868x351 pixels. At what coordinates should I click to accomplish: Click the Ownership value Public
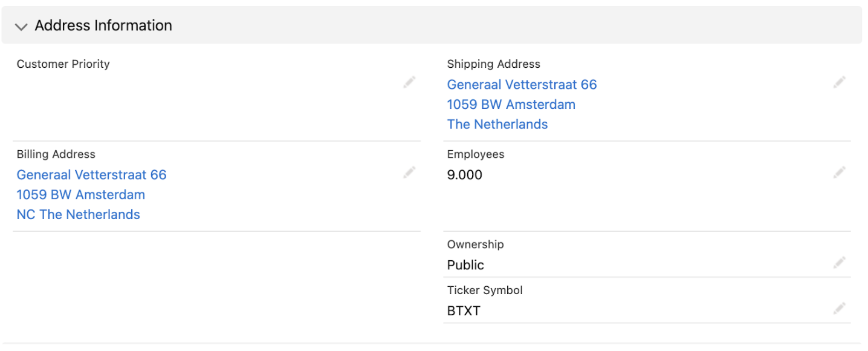click(x=465, y=265)
